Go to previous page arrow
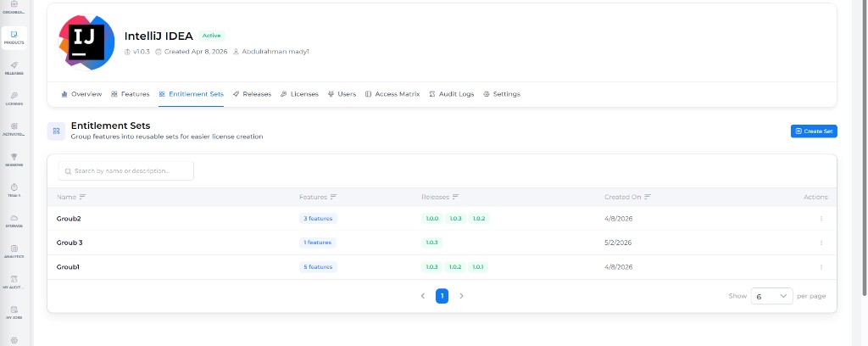The image size is (868, 346). [423, 296]
